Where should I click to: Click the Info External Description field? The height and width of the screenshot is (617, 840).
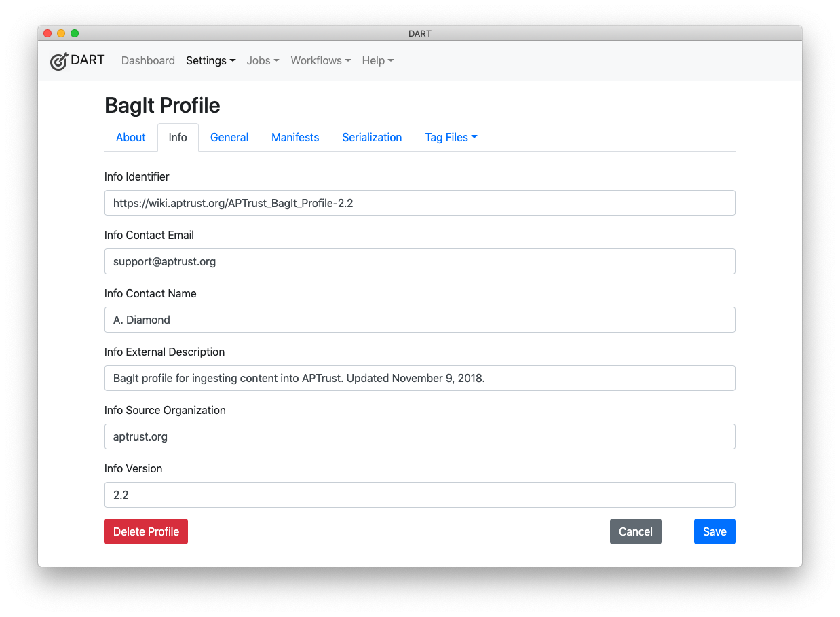pos(419,378)
